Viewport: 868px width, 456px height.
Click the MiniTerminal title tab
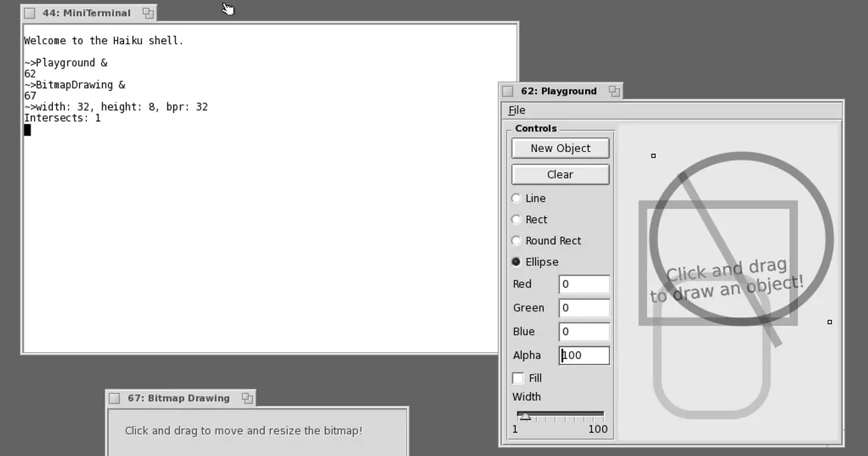coord(89,13)
